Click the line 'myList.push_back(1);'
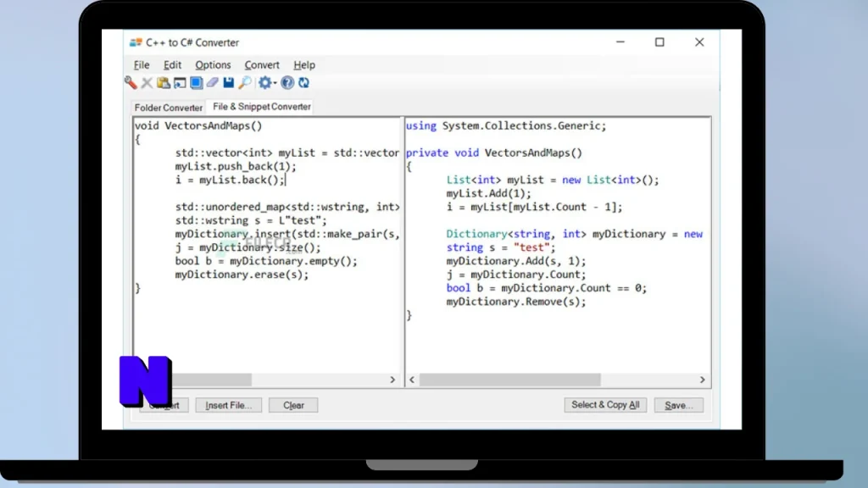 click(236, 166)
